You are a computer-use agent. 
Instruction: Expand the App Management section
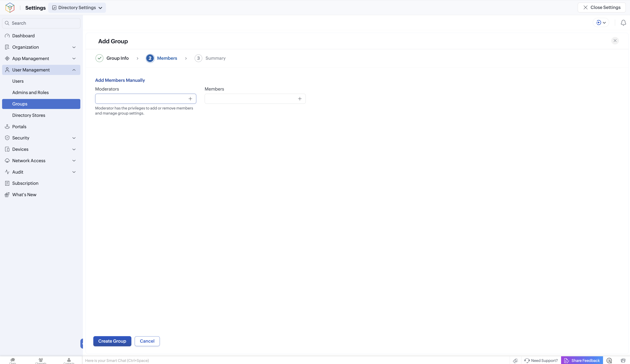tap(41, 59)
